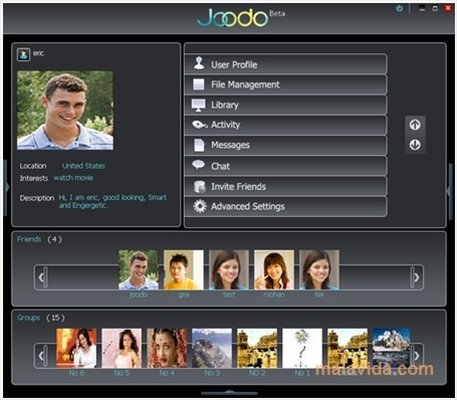Click the United States location link
Viewport: 457px width, 400px height.
click(x=83, y=166)
